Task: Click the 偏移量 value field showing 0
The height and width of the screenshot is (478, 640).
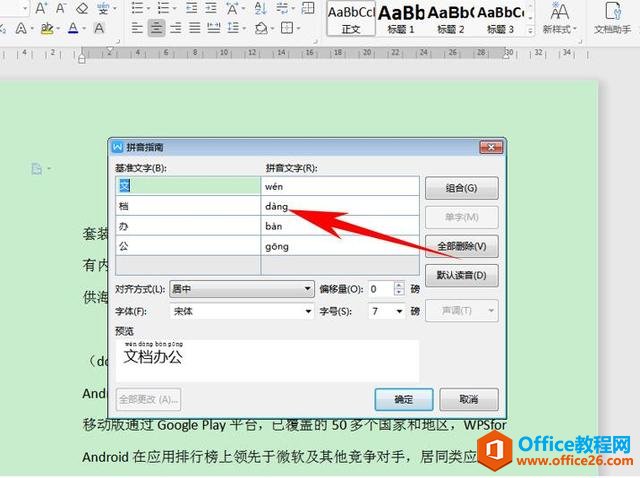Action: 381,289
